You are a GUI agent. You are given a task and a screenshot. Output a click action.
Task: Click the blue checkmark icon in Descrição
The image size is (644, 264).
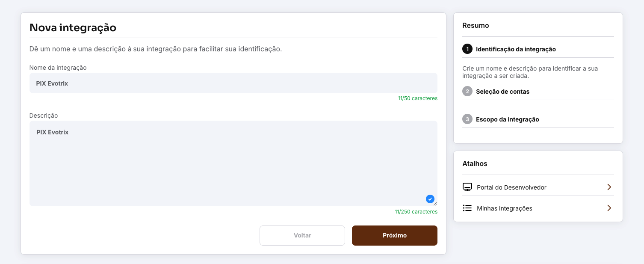430,199
